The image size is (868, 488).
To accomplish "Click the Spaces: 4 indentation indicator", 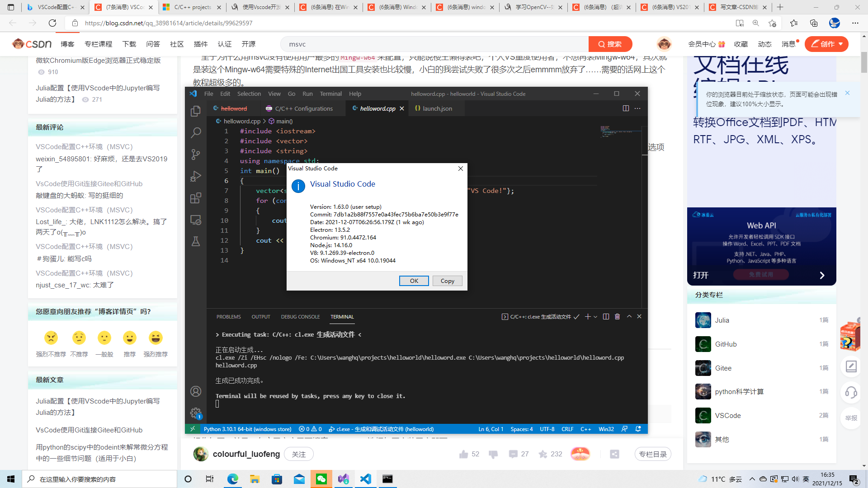I will pyautogui.click(x=522, y=429).
